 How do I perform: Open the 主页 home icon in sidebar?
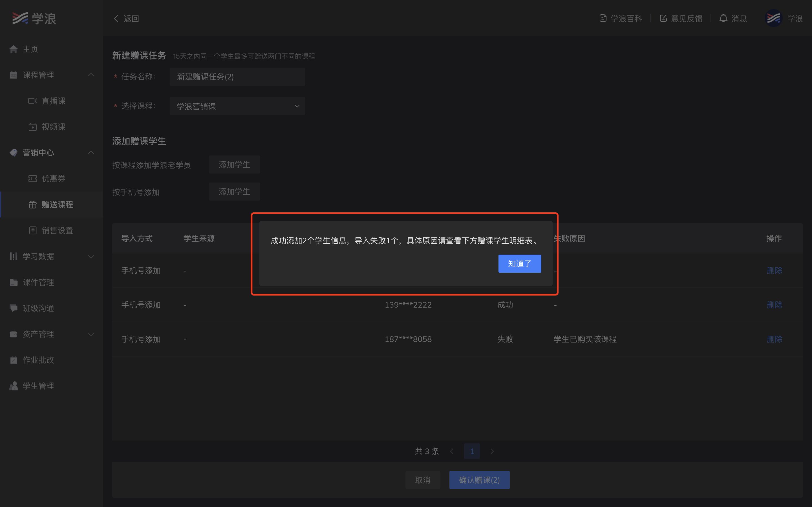pos(14,49)
